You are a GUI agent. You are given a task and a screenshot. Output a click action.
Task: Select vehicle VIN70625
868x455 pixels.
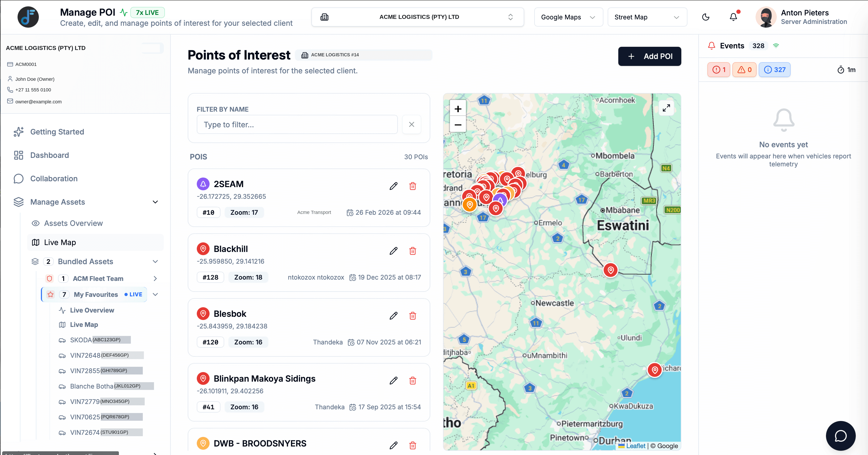[x=101, y=417]
